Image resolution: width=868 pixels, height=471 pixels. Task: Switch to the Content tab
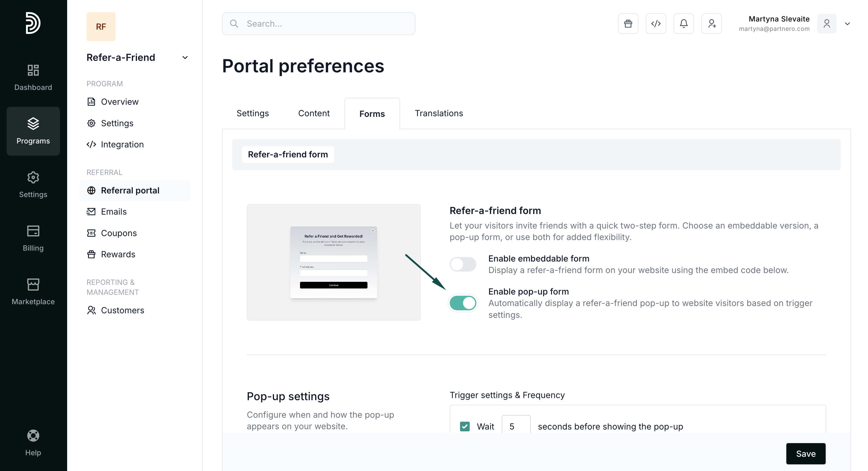coord(314,113)
